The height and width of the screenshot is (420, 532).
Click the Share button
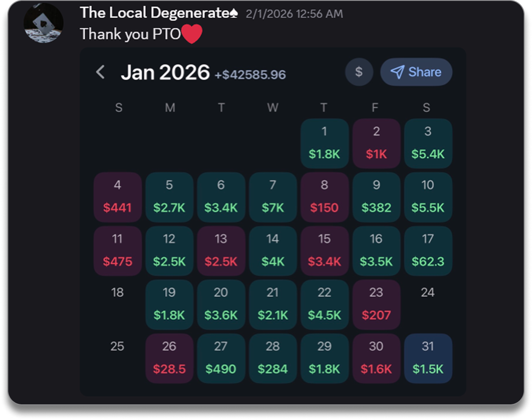[416, 72]
